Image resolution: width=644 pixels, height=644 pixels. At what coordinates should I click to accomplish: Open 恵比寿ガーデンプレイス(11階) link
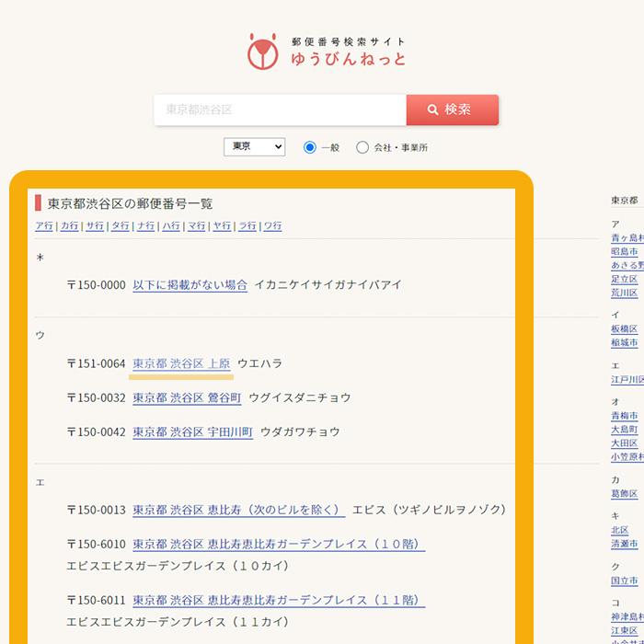pos(279,600)
